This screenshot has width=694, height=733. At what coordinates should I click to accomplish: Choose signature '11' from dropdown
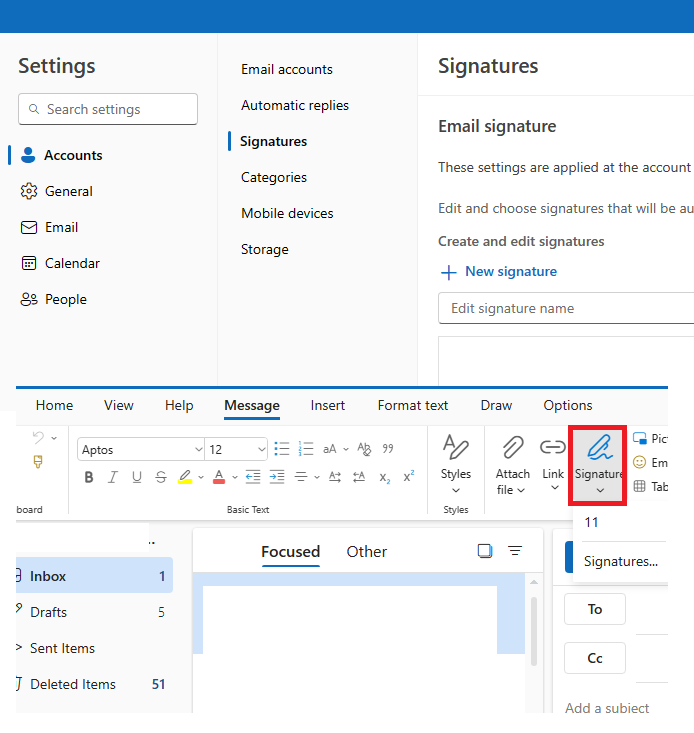pos(591,522)
